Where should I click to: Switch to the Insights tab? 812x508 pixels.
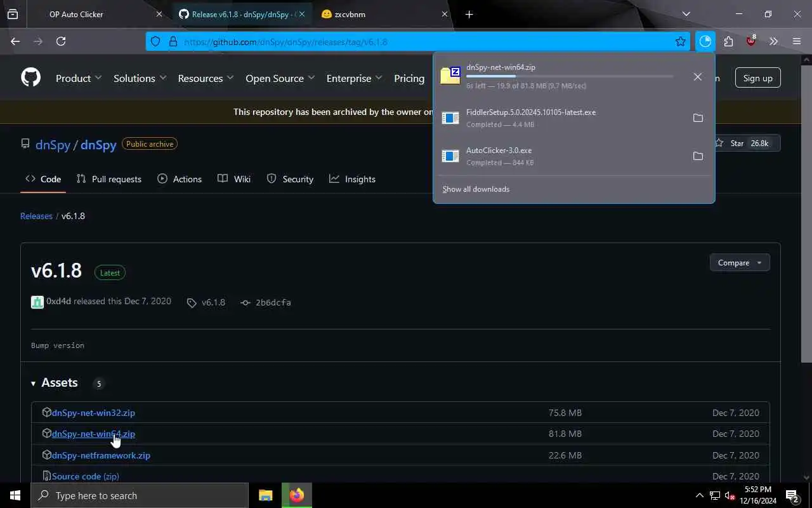click(353, 179)
